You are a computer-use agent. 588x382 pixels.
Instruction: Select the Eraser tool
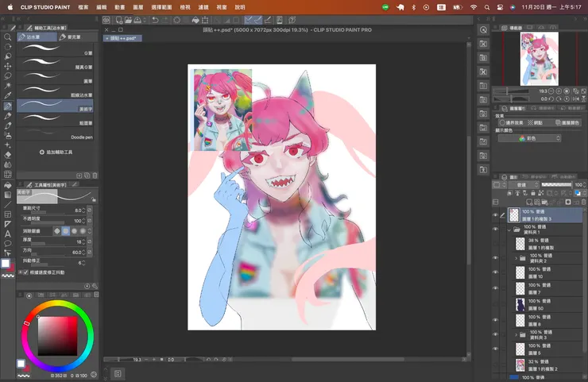coord(7,155)
